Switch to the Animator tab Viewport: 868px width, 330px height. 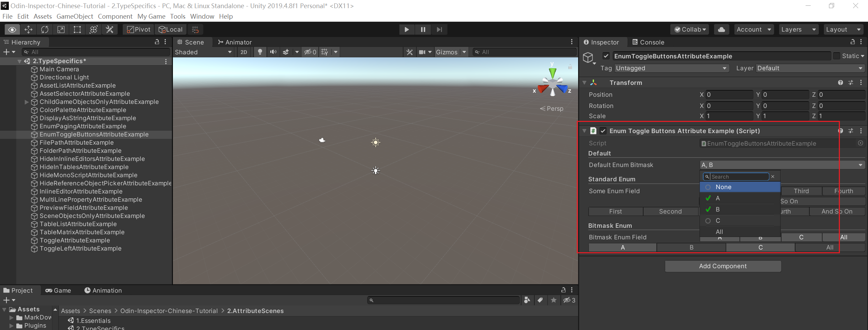235,42
